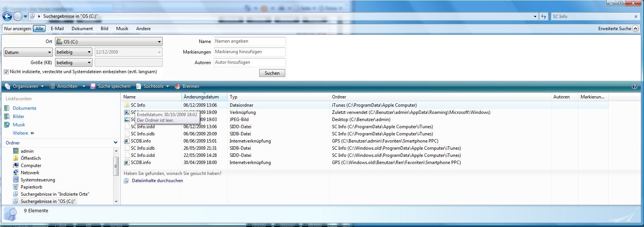Viewport: 644px width, 227px height.
Task: Clear search box with the X icon
Action: tap(636, 17)
